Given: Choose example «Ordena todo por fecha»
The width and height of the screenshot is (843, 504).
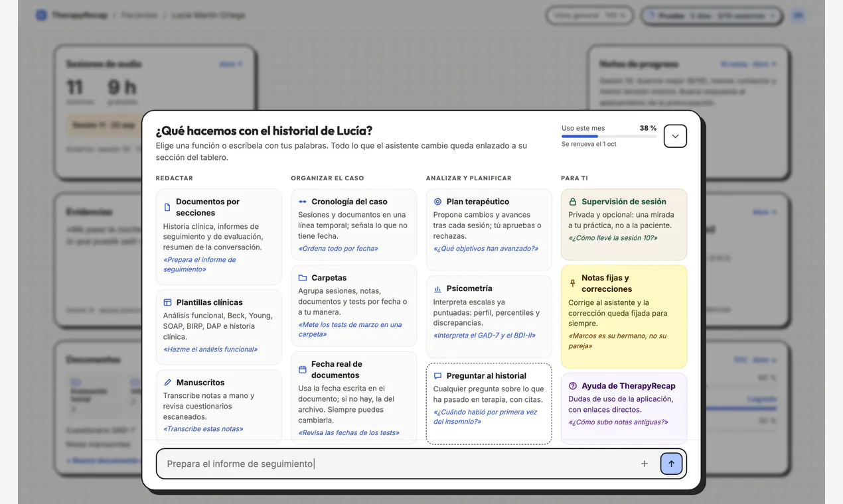Looking at the screenshot, I should 338,249.
